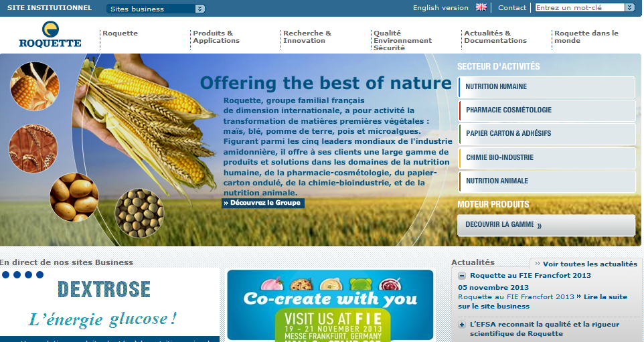The image size is (644, 342).
Task: Open Voir toutes les actualités link
Action: coord(590,264)
